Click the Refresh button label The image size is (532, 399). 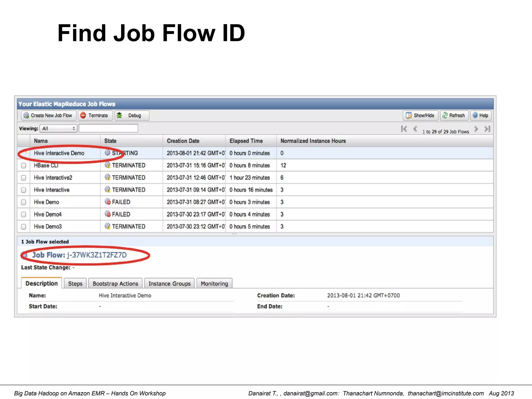coord(457,115)
